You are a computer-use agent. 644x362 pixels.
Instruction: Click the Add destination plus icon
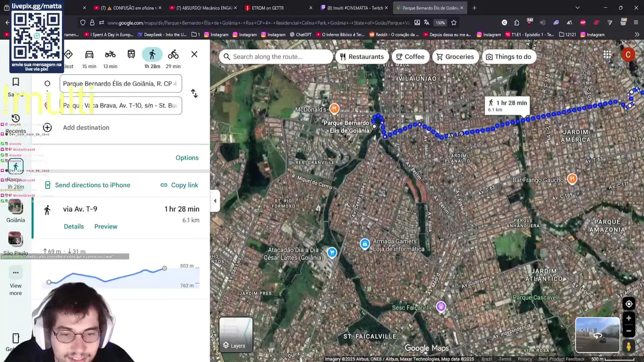47,128
